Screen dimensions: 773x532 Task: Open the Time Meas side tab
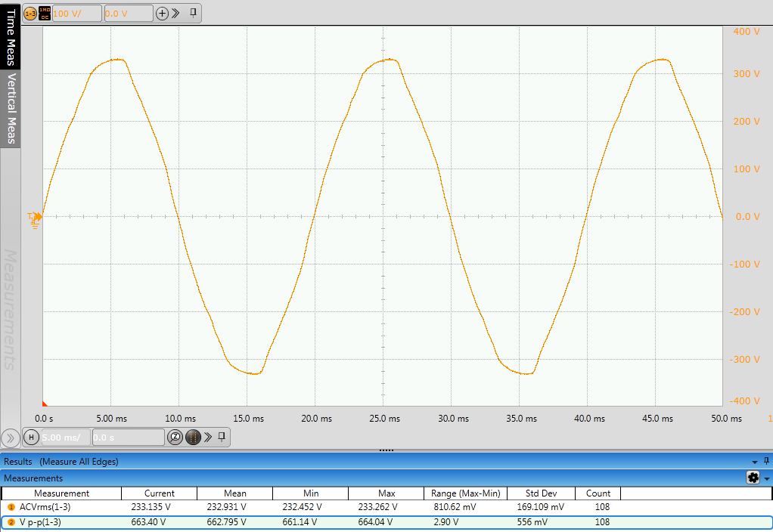[11, 36]
